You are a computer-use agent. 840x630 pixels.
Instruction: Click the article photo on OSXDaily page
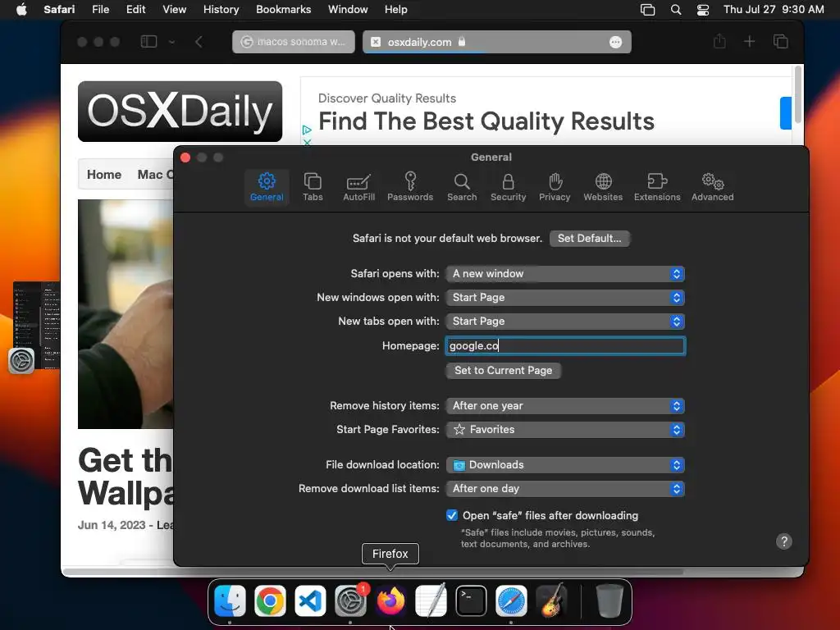tap(126, 314)
